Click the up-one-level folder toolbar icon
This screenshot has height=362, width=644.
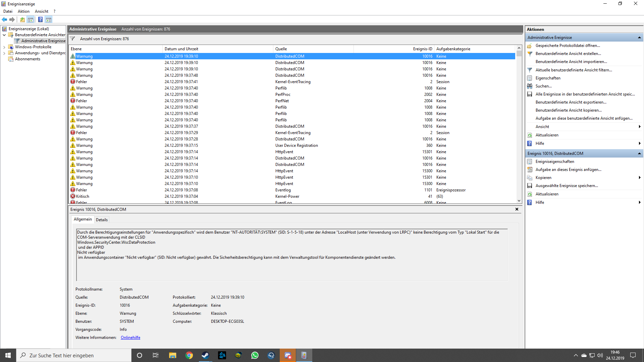point(22,19)
